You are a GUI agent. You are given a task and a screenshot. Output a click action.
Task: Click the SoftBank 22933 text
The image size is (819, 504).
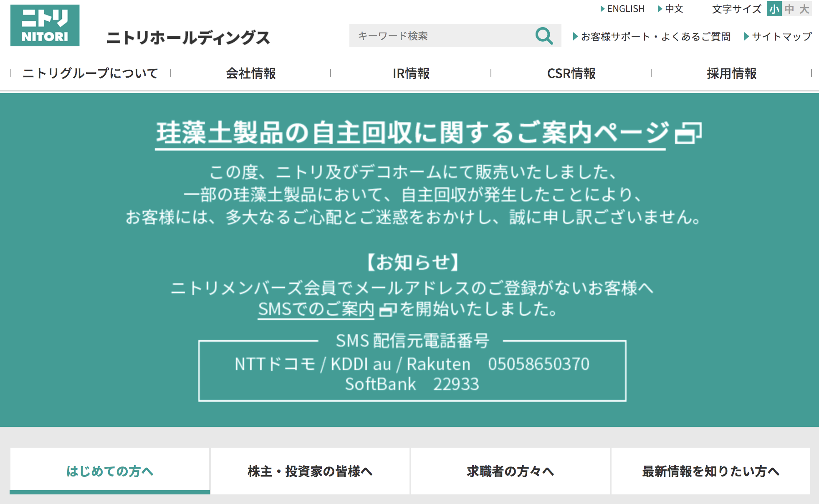[x=412, y=384]
